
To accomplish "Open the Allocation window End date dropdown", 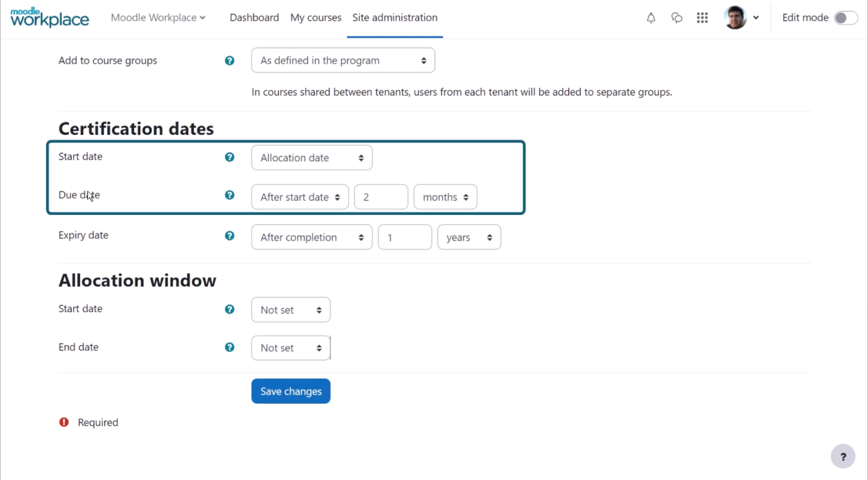I will [x=290, y=347].
